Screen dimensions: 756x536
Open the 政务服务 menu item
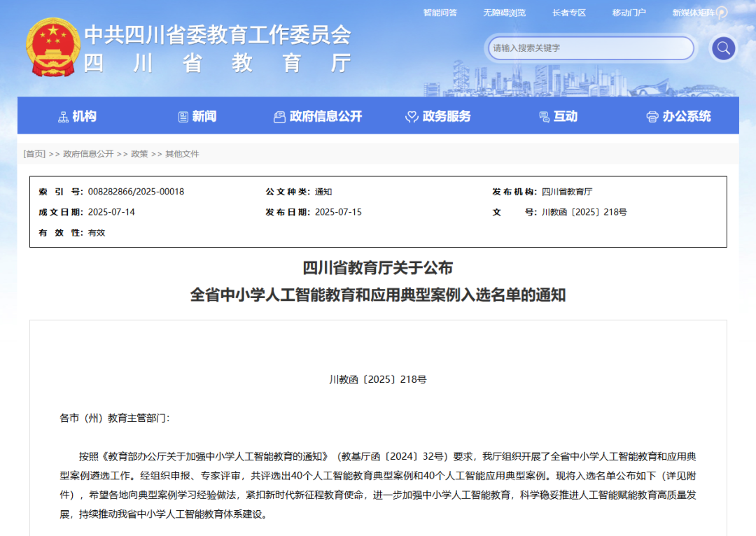447,117
